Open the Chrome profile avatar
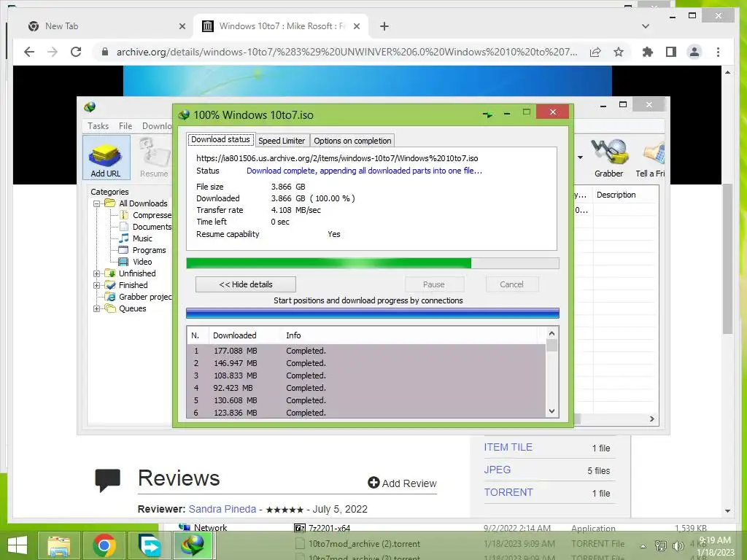Image resolution: width=747 pixels, height=560 pixels. pos(694,52)
